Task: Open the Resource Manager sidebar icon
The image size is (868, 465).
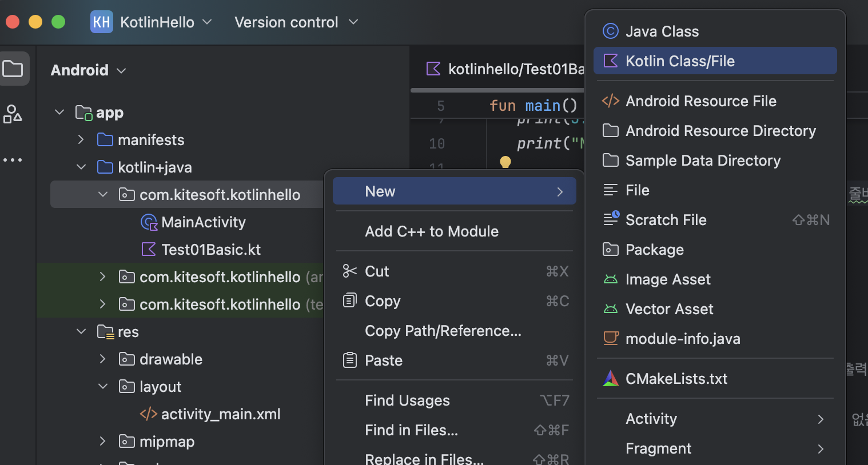Action: click(13, 114)
